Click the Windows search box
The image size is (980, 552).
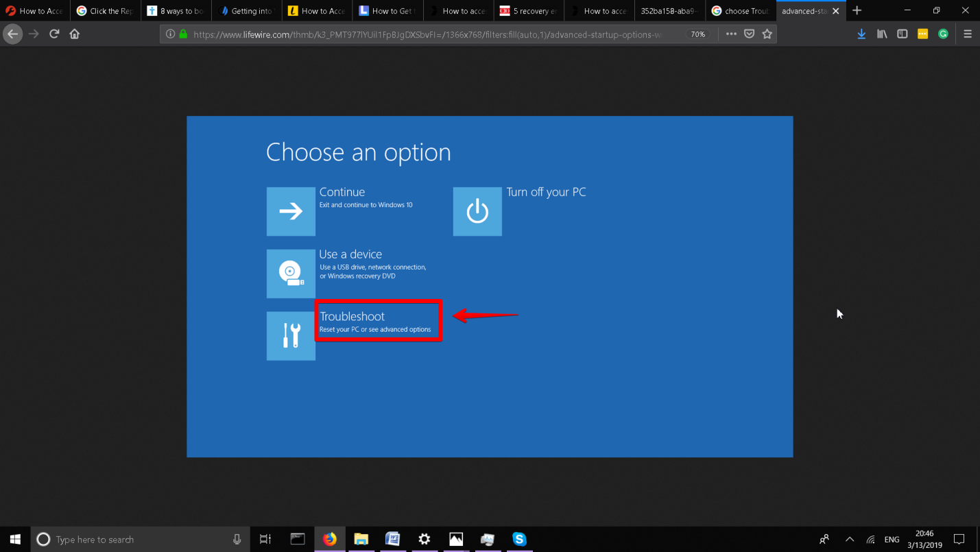click(x=137, y=540)
